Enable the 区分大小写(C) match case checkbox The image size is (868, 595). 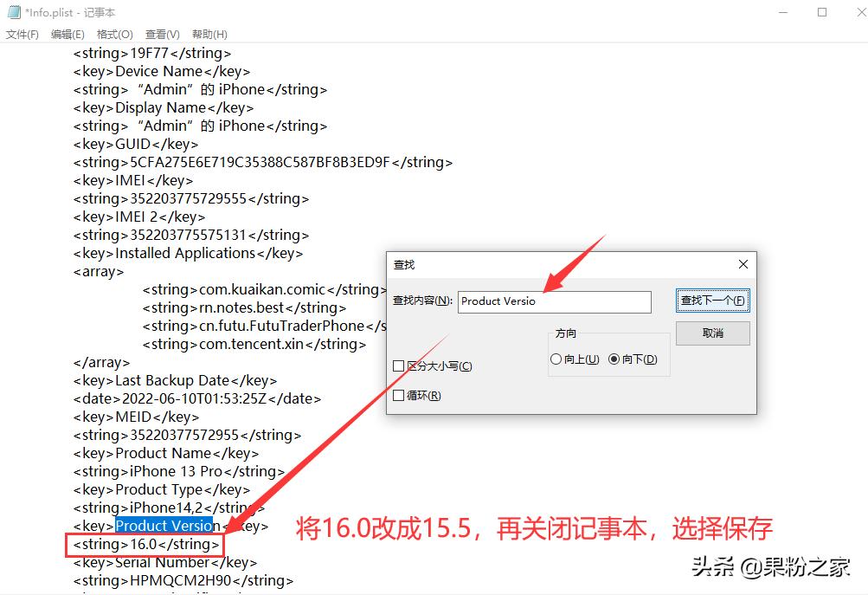(x=398, y=365)
